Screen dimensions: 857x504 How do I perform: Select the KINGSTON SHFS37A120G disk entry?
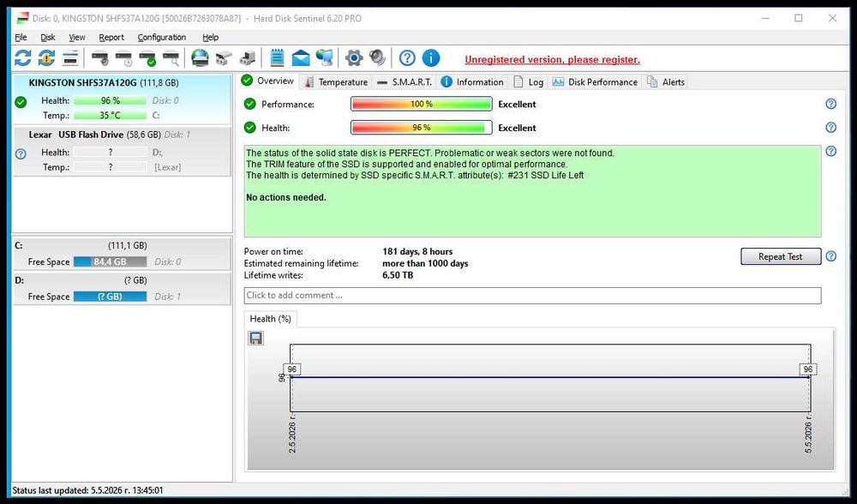point(122,99)
